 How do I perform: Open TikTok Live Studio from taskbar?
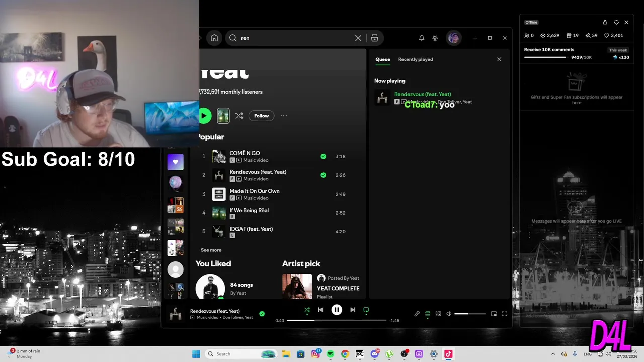[448, 354]
